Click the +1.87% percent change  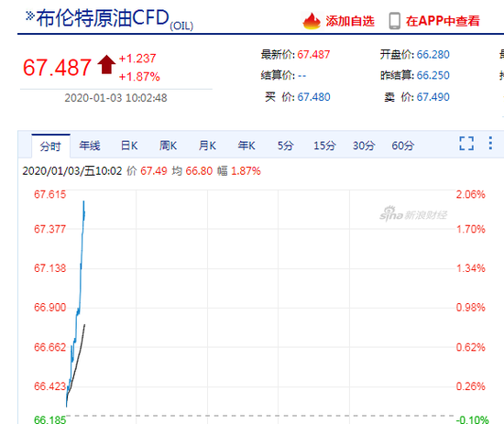(139, 77)
